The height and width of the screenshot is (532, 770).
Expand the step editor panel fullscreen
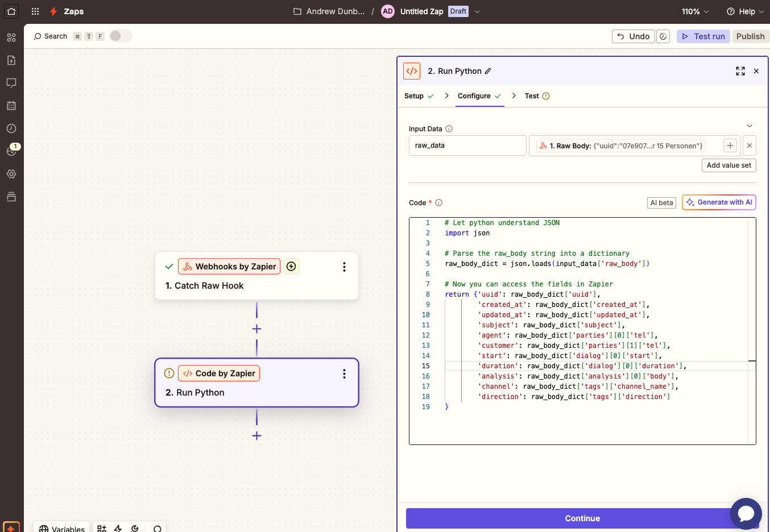pyautogui.click(x=740, y=71)
